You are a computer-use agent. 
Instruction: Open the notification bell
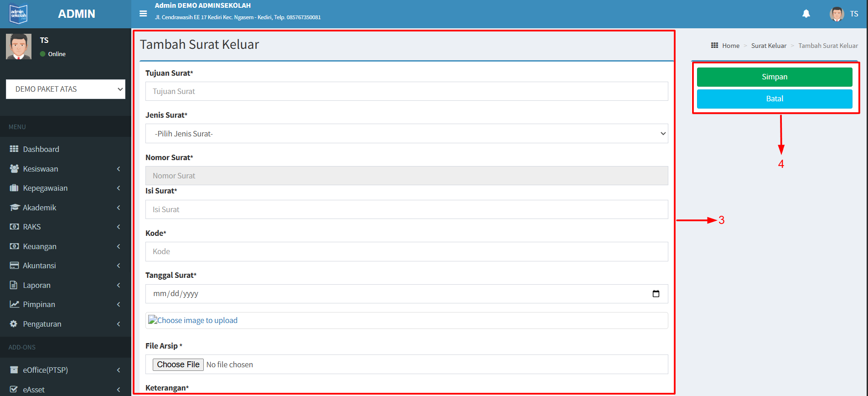[806, 14]
